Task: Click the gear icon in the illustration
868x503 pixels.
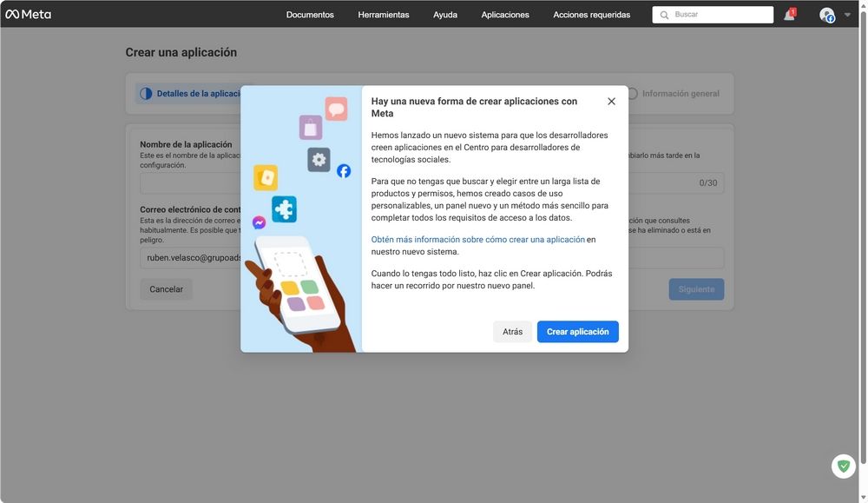Action: (318, 159)
